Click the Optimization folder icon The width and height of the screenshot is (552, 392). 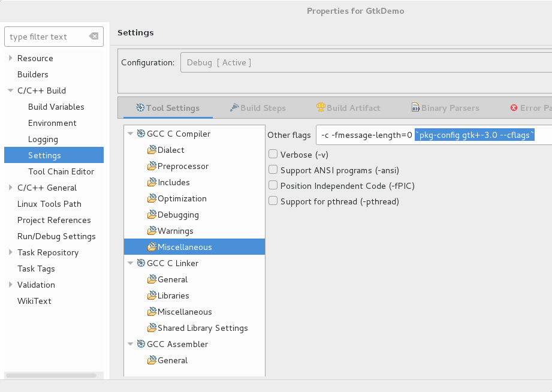click(x=152, y=198)
